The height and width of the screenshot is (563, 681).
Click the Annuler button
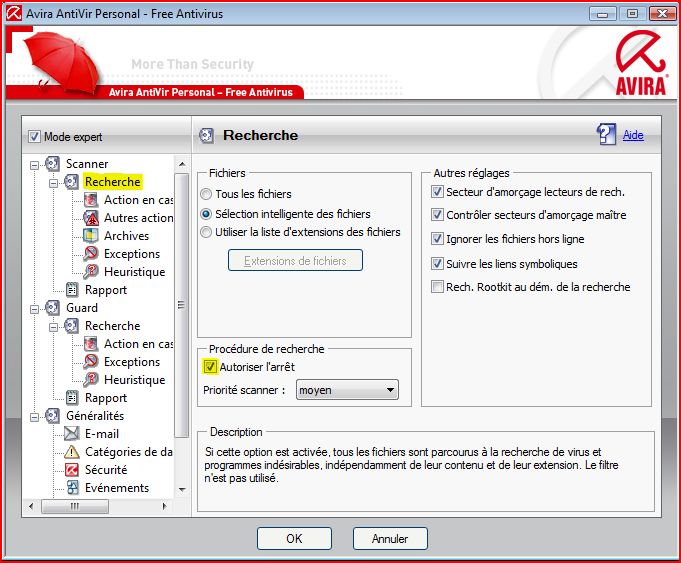click(x=390, y=539)
